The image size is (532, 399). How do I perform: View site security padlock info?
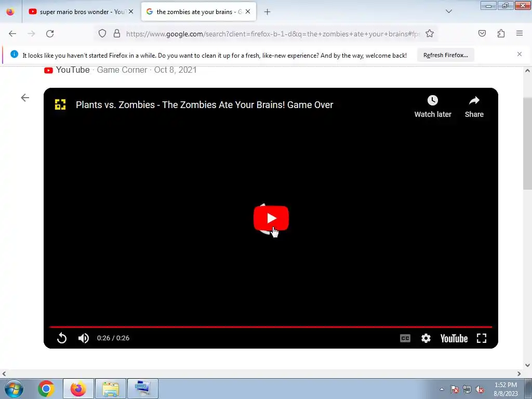pyautogui.click(x=117, y=34)
